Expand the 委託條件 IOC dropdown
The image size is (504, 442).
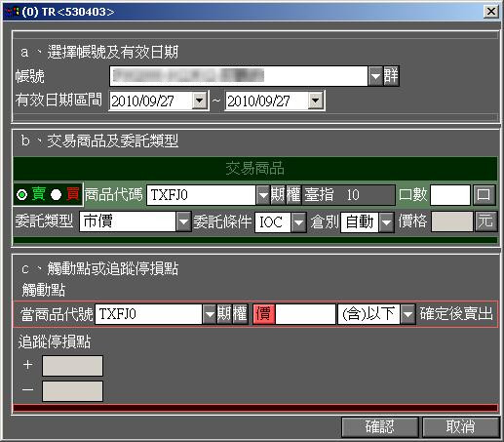(298, 221)
